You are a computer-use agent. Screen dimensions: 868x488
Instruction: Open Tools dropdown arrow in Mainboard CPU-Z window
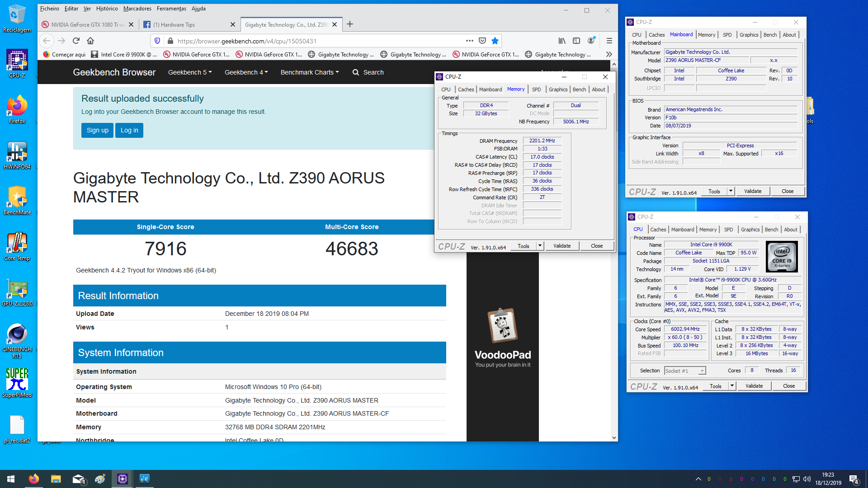point(730,191)
